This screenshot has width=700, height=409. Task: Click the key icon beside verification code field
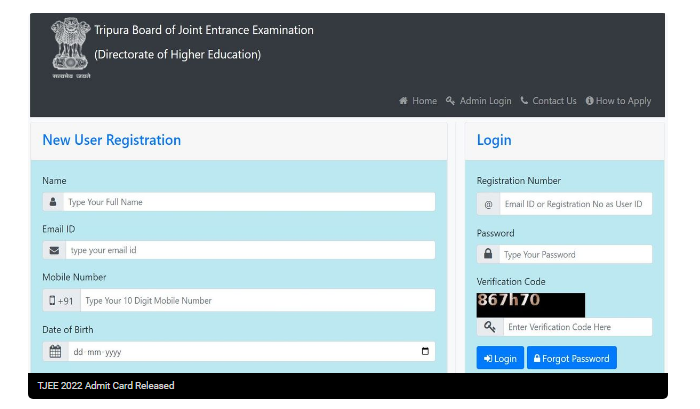(x=490, y=327)
